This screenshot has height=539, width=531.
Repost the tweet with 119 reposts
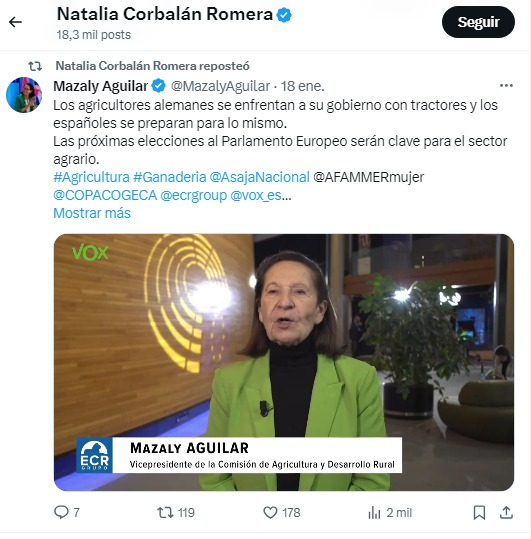176,513
